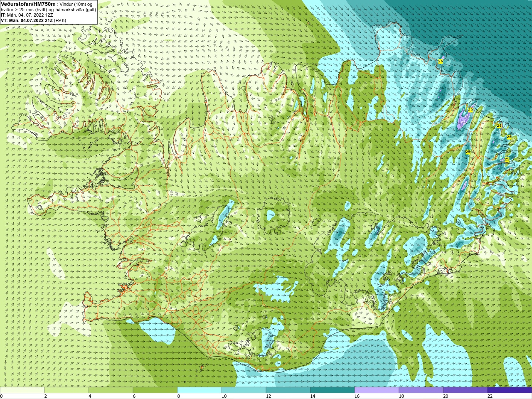The width and height of the screenshot is (532, 399).
Task: Click the scale number "0" on the legend
Action: tap(1, 396)
